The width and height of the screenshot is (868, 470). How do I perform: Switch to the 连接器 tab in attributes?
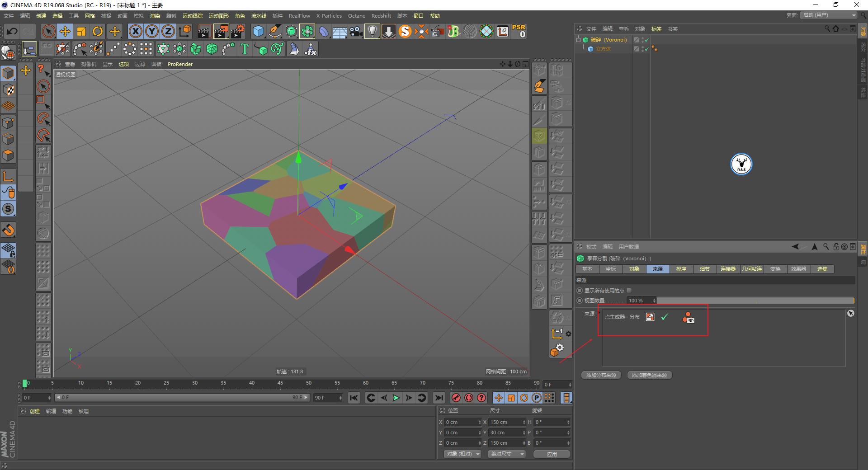click(x=728, y=269)
